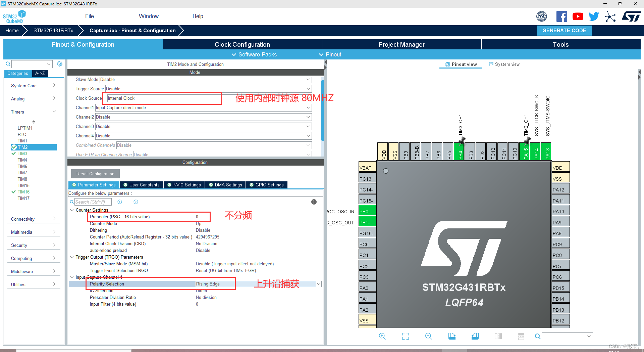Go to Home breadcrumb
The image size is (644, 352).
coord(12,31)
